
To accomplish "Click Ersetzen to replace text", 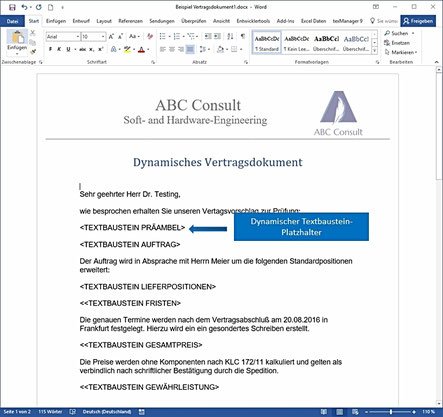I will tap(397, 43).
